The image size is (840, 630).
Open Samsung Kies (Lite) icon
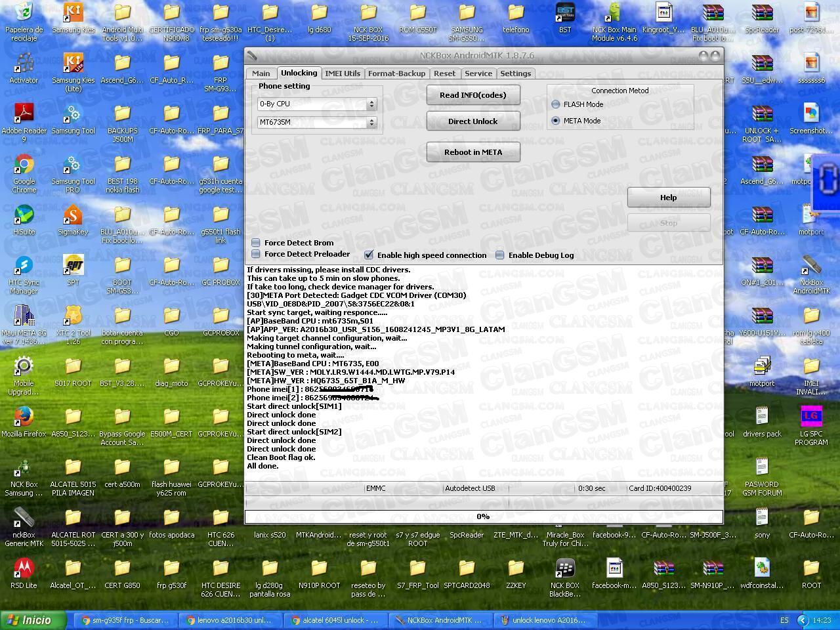(x=73, y=73)
